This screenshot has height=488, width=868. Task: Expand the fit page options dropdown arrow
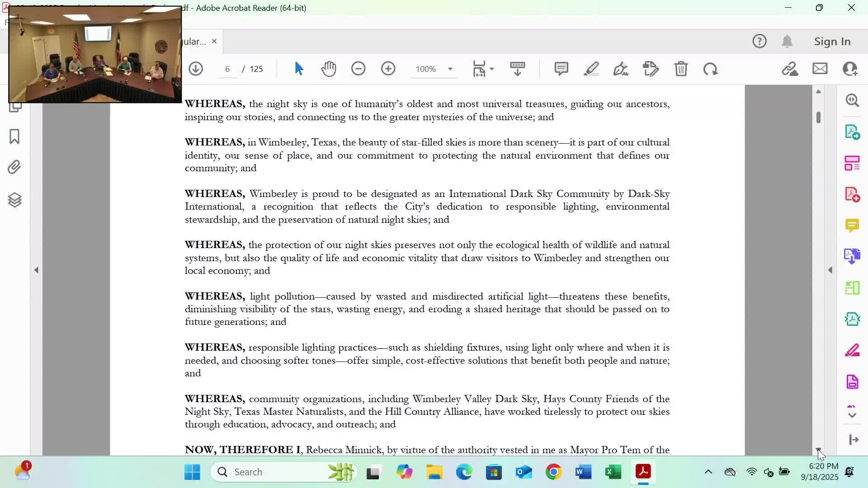pyautogui.click(x=492, y=69)
